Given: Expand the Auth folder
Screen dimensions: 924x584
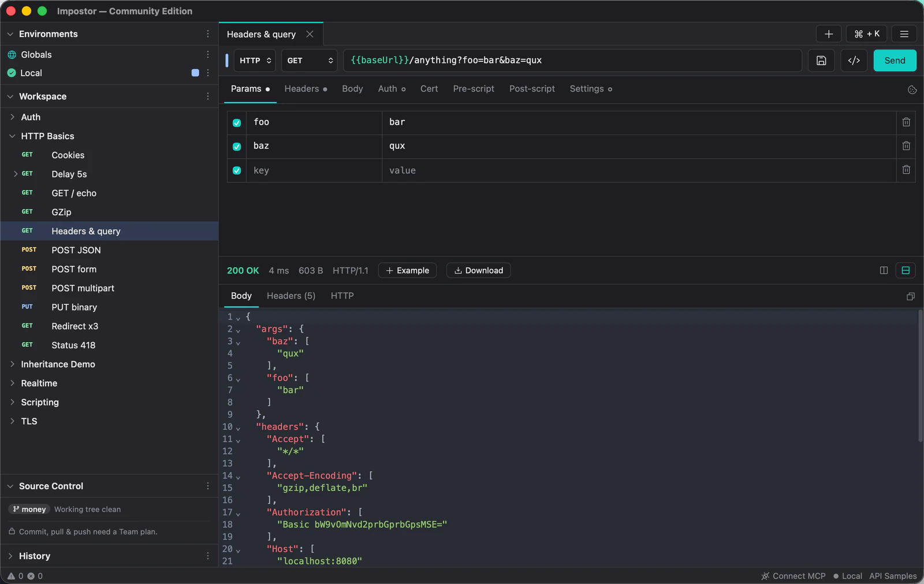Looking at the screenshot, I should point(12,117).
